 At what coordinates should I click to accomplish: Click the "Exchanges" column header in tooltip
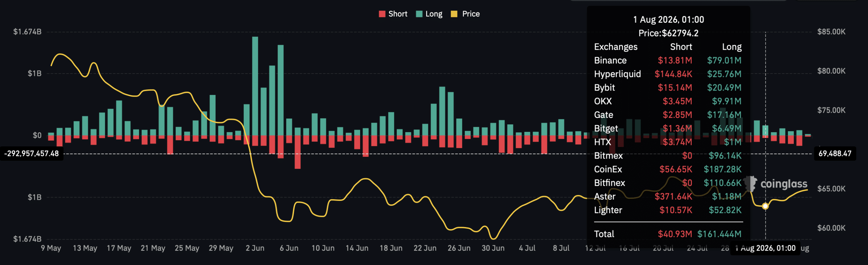click(616, 47)
